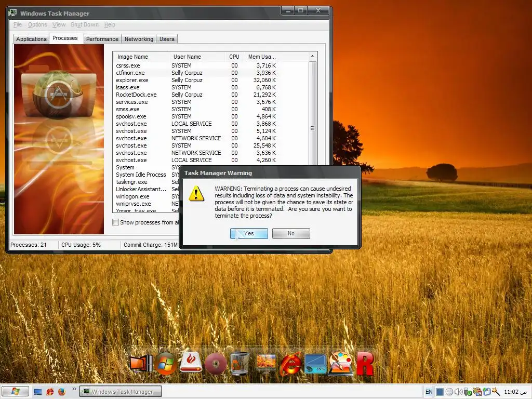Click the Task Manager title bar icon
Screen dimensions: 532x399
click(x=12, y=13)
